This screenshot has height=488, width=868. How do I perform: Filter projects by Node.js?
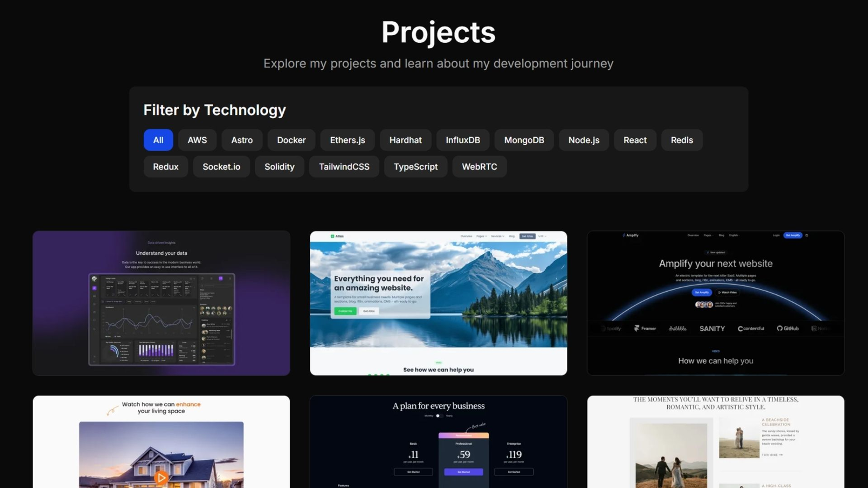584,140
